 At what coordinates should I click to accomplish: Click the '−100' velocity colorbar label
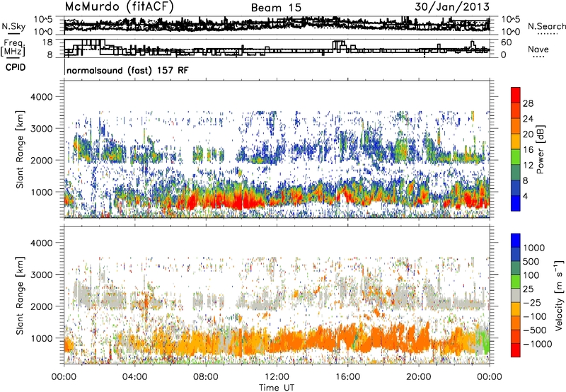click(x=535, y=316)
